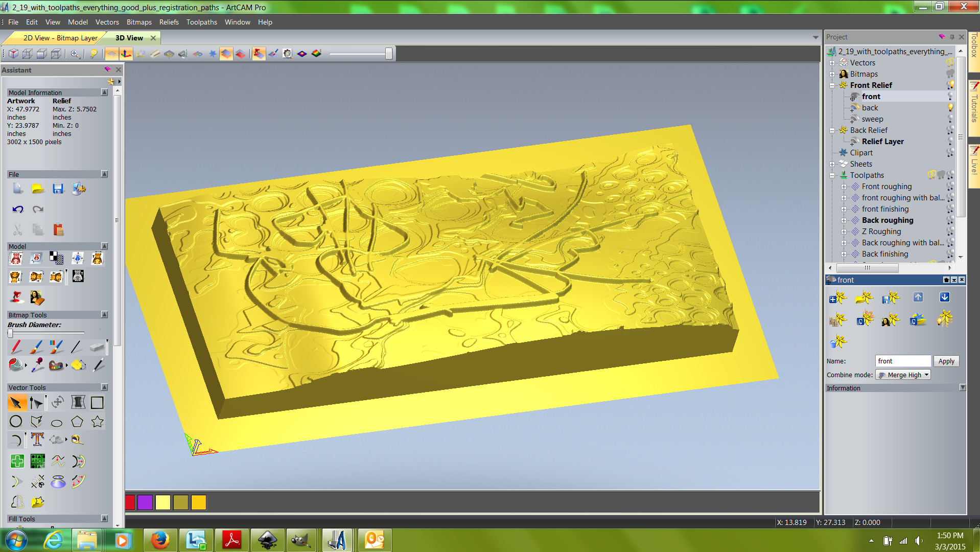980x552 pixels.
Task: Undo the last action with the blue arrow
Action: (x=17, y=209)
